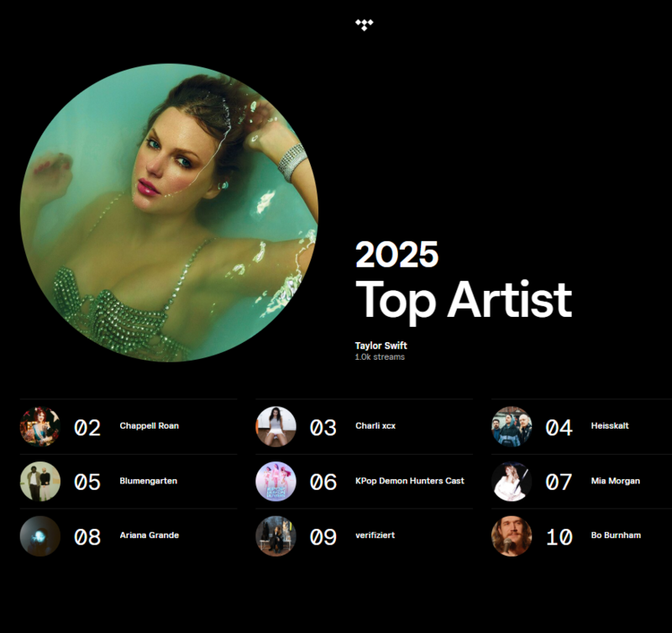The height and width of the screenshot is (633, 672).
Task: Open the verifiziert artist avatar
Action: coord(275,535)
